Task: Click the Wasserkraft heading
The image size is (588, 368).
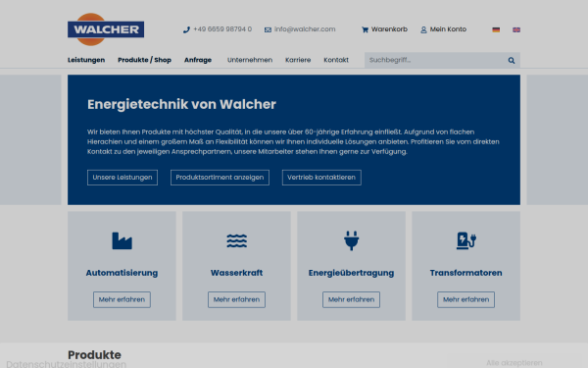Action: point(236,273)
